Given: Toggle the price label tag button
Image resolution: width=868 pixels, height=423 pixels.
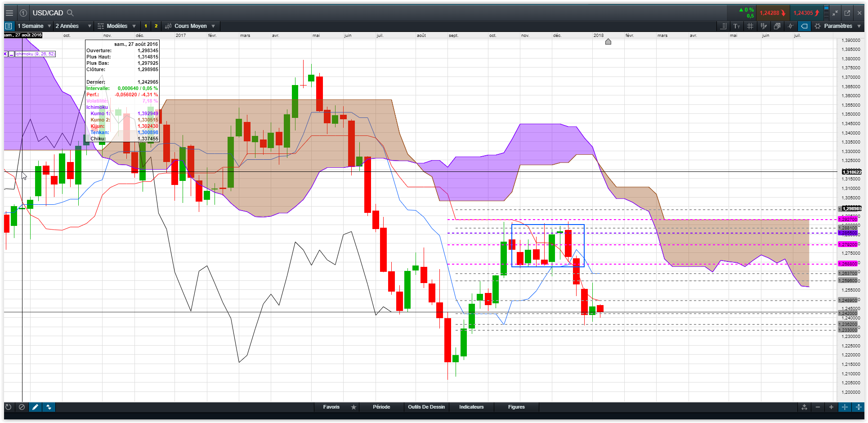Looking at the screenshot, I should click(x=804, y=26).
